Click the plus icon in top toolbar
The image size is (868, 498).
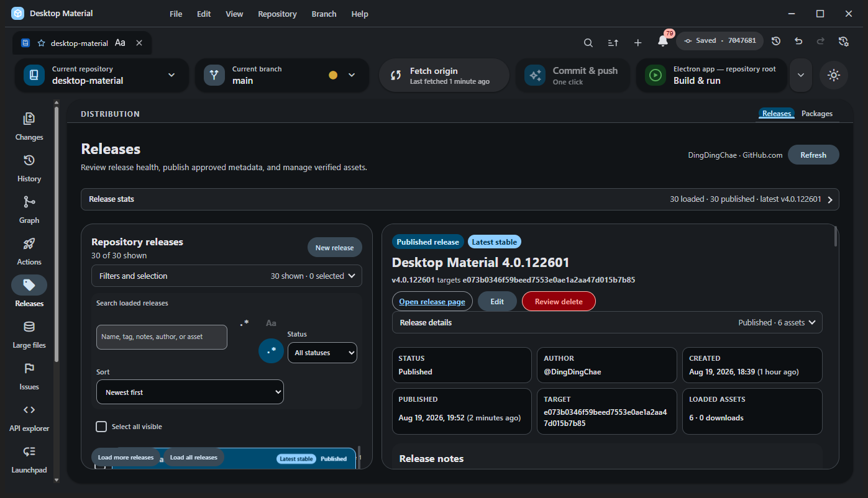coord(637,42)
